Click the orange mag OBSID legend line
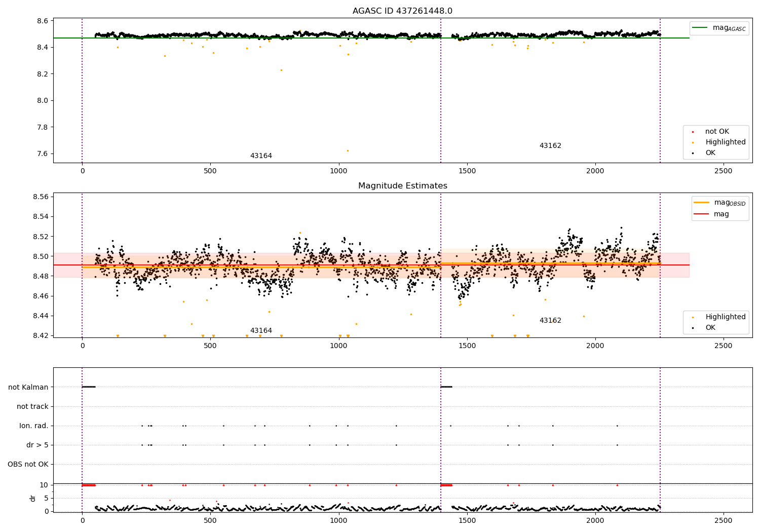760x532 pixels. (x=702, y=203)
